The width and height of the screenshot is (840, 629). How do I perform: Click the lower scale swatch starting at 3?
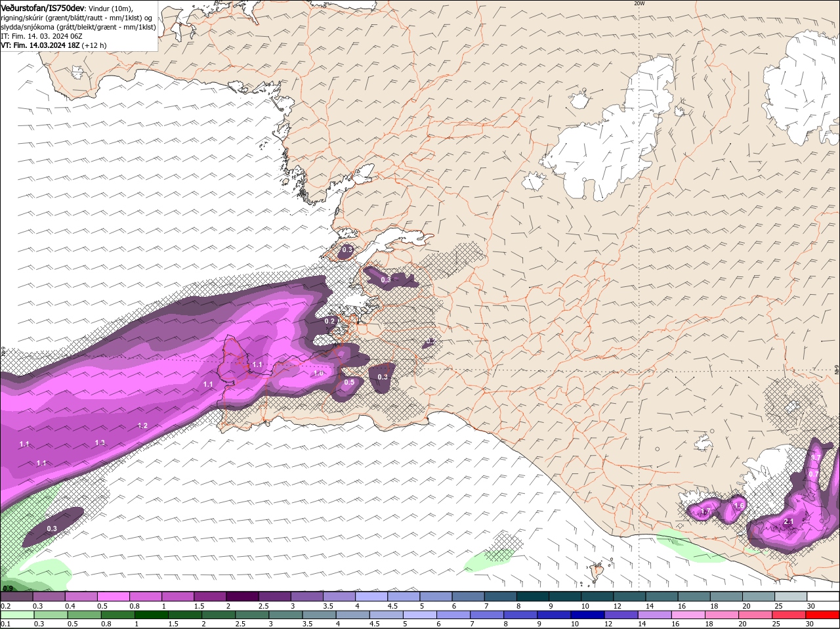coord(285,615)
